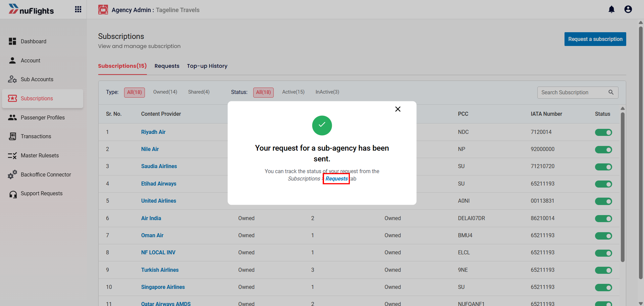The width and height of the screenshot is (644, 306).
Task: Open United Airlines provider link
Action: pyautogui.click(x=159, y=201)
